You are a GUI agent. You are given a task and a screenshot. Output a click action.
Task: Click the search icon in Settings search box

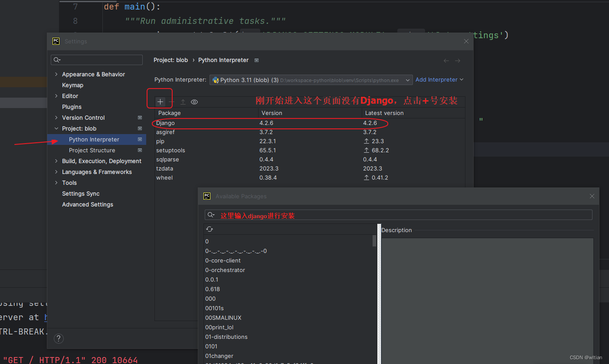click(57, 60)
